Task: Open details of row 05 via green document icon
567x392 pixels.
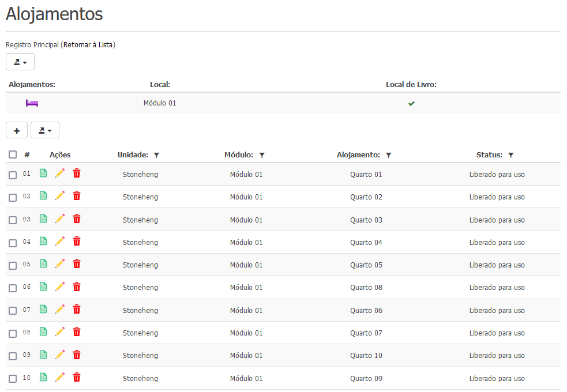Action: (x=43, y=264)
